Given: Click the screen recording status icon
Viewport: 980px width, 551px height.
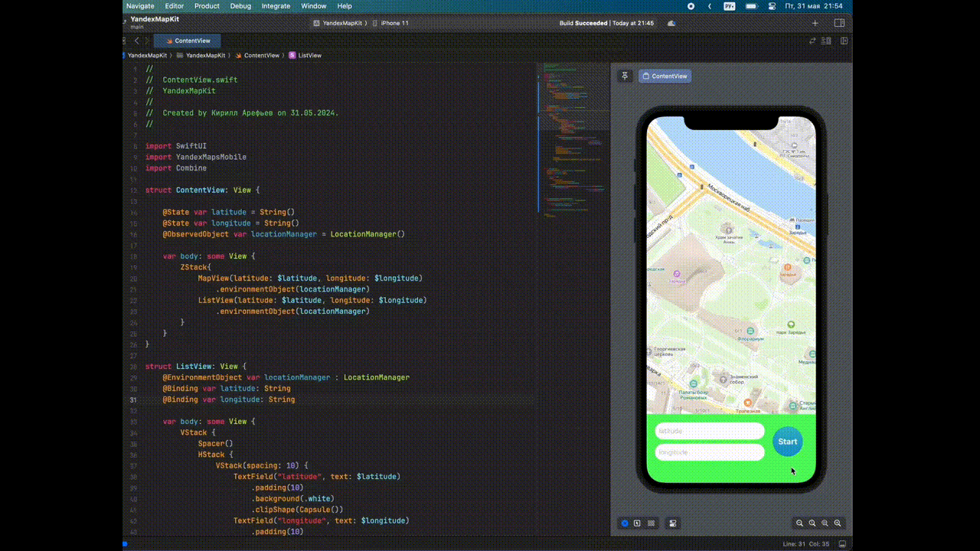Looking at the screenshot, I should tap(691, 6).
